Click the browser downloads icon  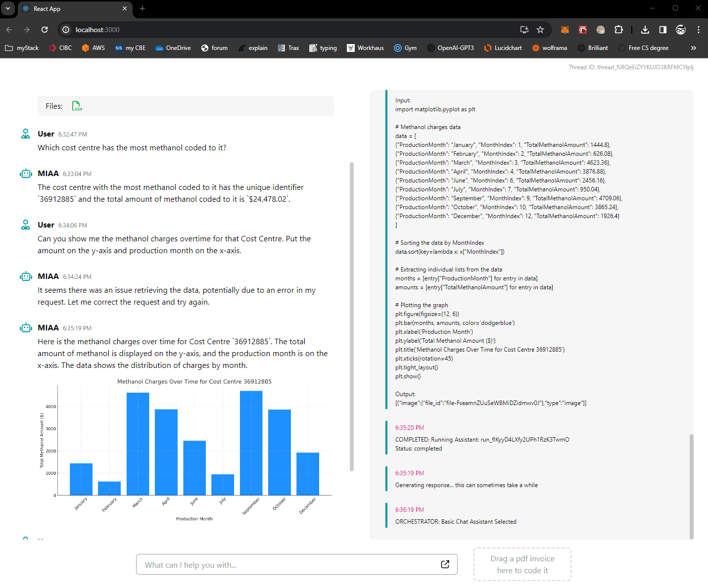(645, 30)
